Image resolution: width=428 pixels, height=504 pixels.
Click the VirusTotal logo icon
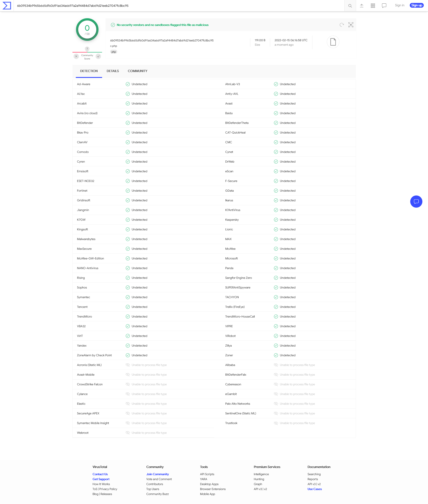[x=7, y=6]
